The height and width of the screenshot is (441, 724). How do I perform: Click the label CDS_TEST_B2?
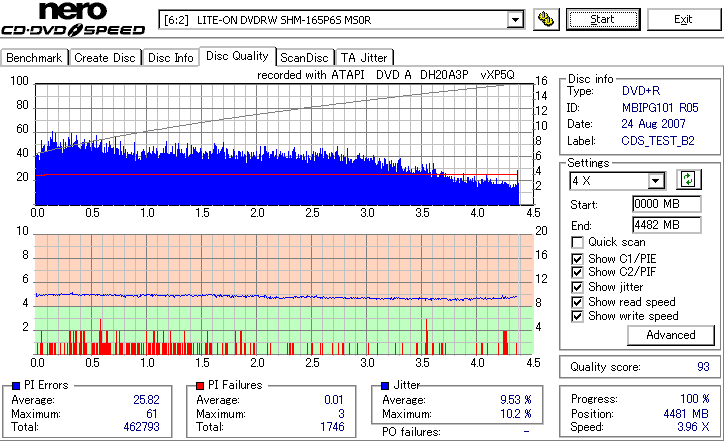coord(658,141)
